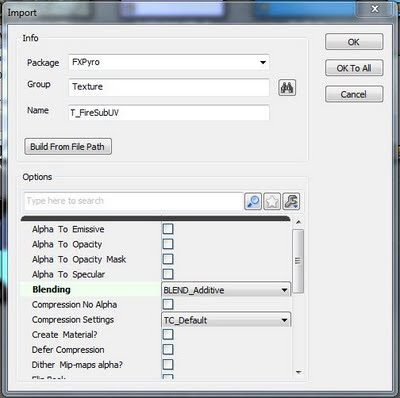400x398 pixels.
Task: Open the Package dropdown showing FXPyro
Action: click(169, 62)
